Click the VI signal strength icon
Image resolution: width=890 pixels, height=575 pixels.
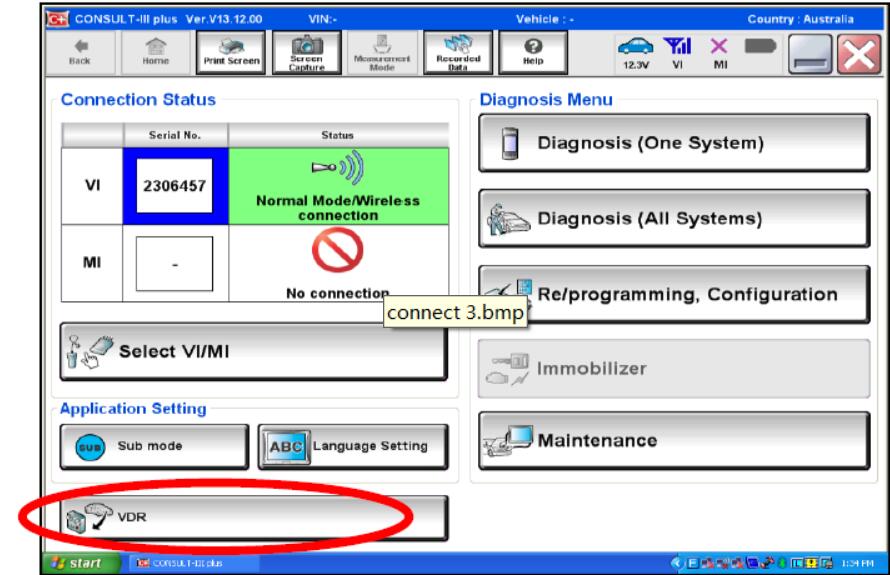pos(678,52)
